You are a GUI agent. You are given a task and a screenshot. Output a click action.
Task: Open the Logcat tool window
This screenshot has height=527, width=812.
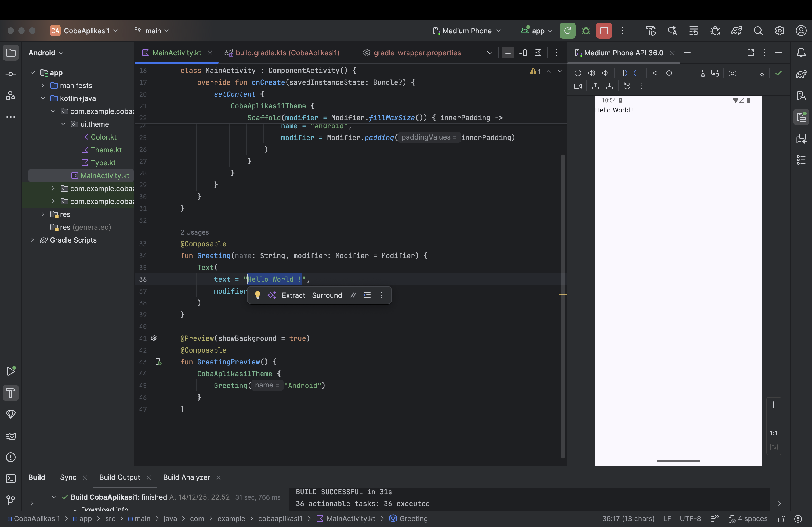tap(10, 436)
